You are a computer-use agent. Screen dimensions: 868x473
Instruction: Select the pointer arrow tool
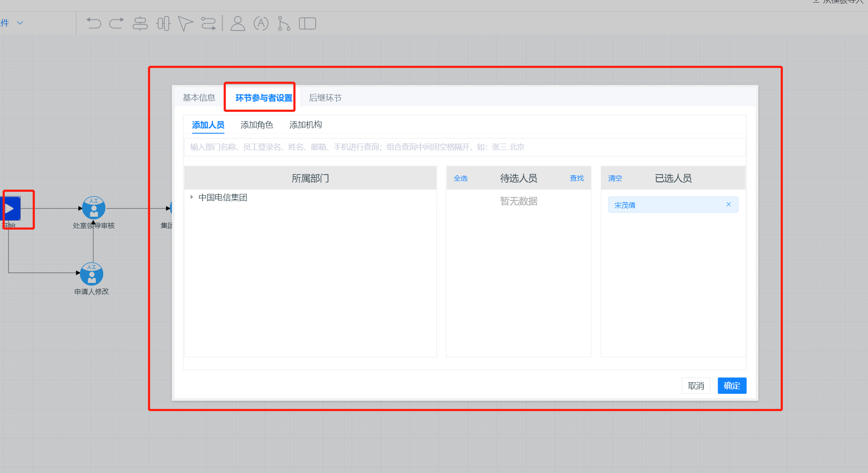point(185,23)
